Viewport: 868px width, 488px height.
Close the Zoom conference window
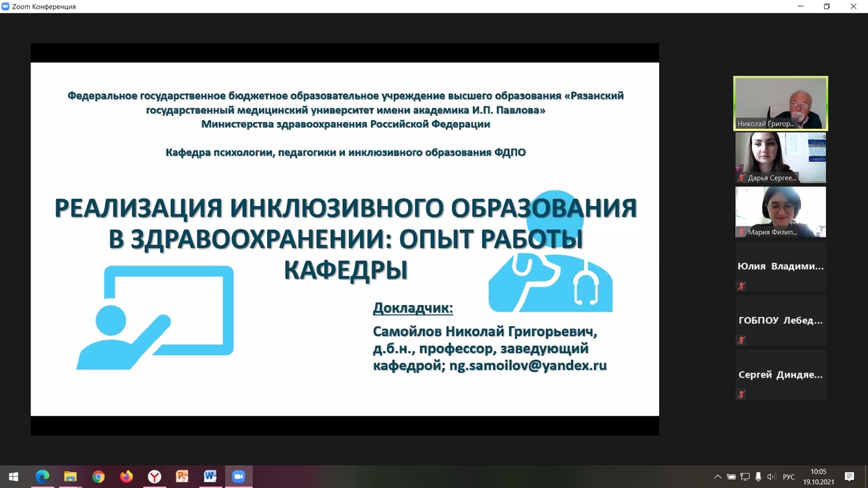[x=854, y=6]
